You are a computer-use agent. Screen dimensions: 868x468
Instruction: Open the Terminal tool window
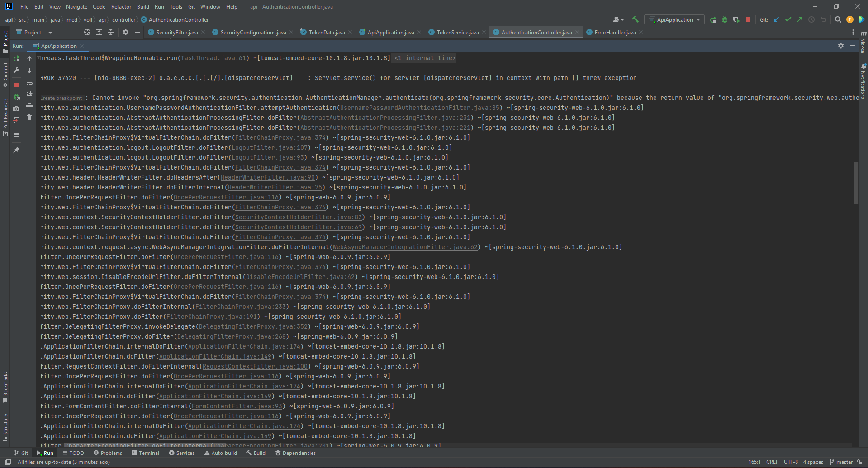tap(146, 453)
